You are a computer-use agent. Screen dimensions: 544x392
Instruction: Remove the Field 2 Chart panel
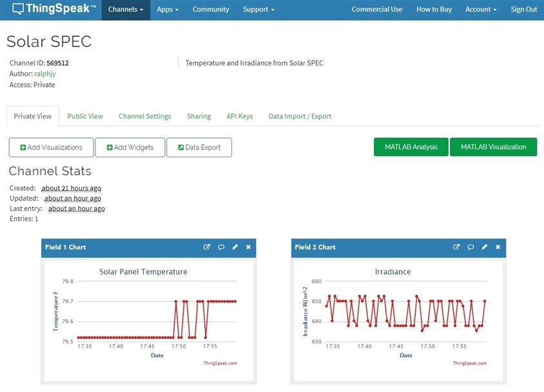(498, 247)
